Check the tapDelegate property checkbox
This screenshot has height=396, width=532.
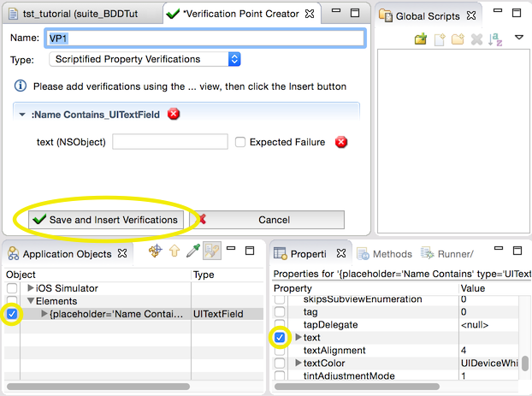(280, 324)
